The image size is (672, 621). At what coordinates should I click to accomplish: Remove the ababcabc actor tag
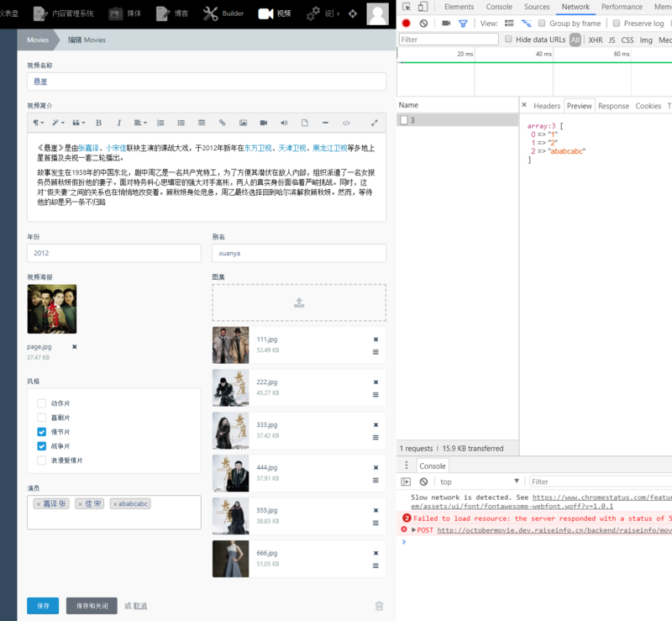(x=115, y=504)
